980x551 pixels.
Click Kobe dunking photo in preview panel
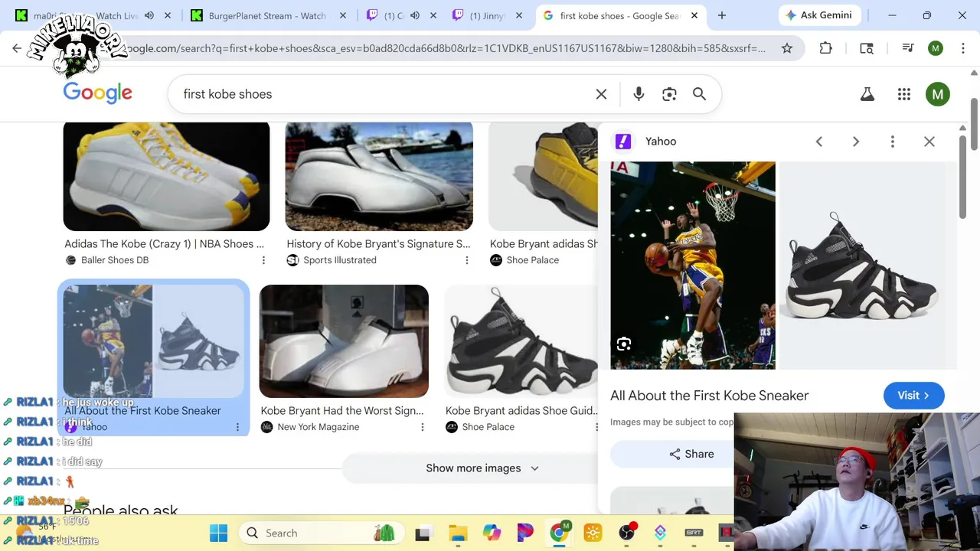click(693, 266)
